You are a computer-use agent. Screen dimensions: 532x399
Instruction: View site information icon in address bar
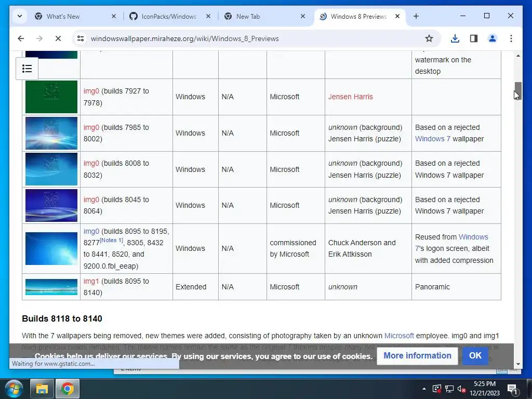coord(81,38)
